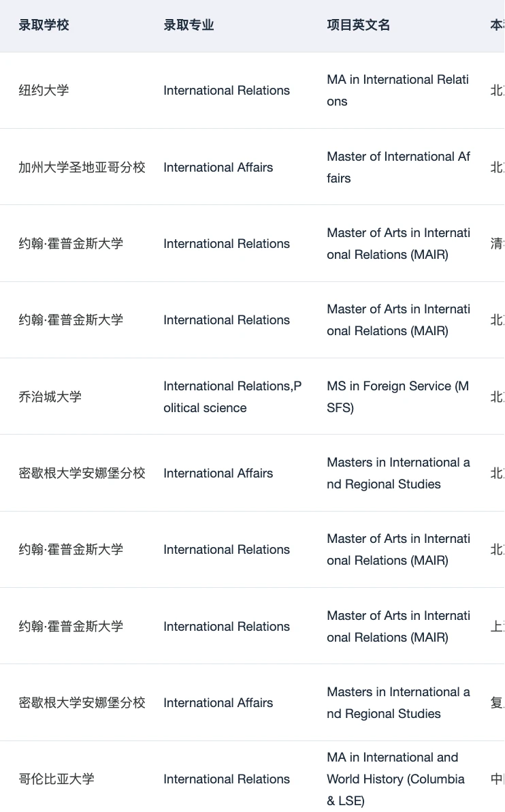Click the MA in International Relations program cell
The width and height of the screenshot is (505, 812).
coord(398,90)
